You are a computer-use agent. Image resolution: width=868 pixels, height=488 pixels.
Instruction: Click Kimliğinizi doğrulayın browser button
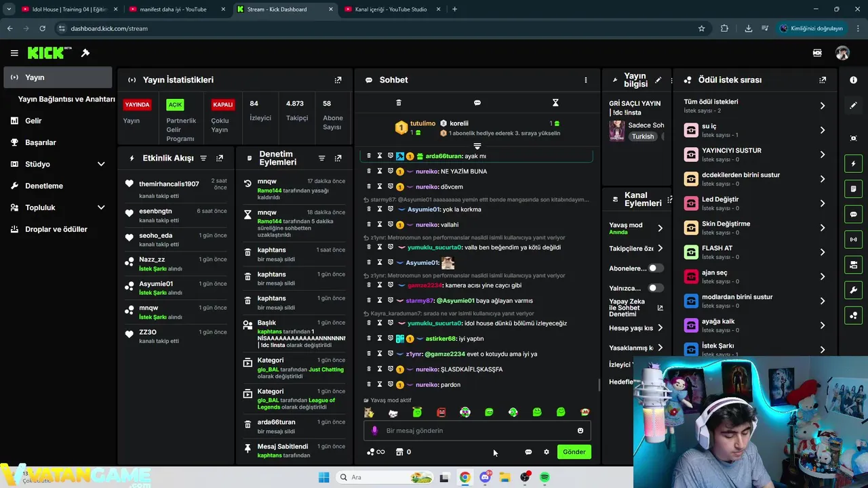tap(812, 28)
